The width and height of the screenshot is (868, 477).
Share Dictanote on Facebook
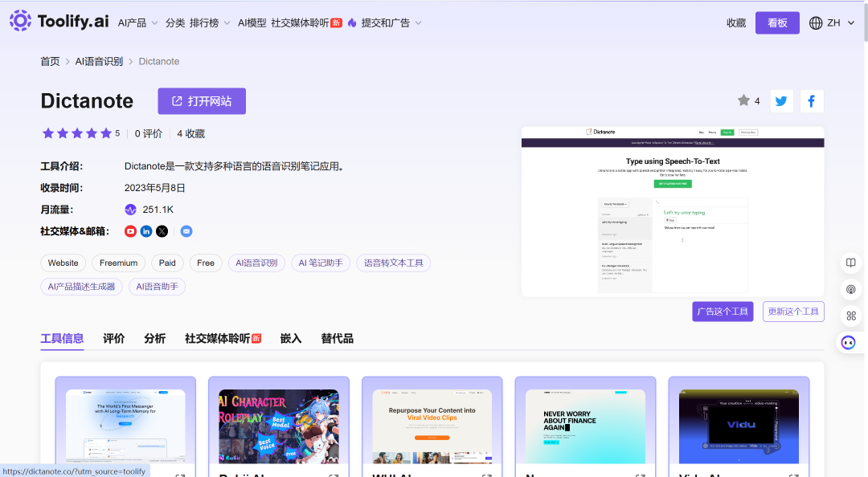(812, 101)
